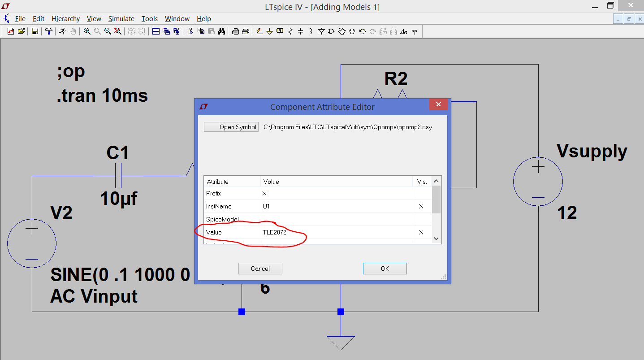Add SPICE directive .op icon
The height and width of the screenshot is (360, 644).
click(414, 31)
